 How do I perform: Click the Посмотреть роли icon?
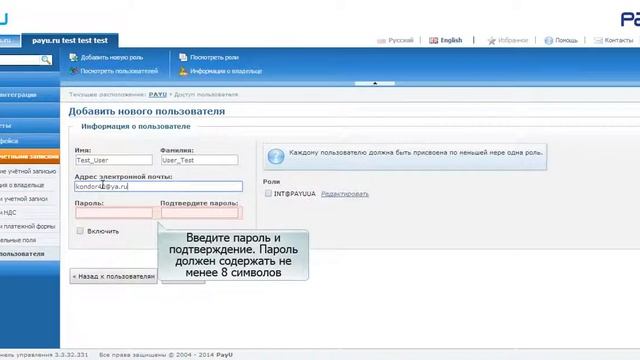pos(183,58)
